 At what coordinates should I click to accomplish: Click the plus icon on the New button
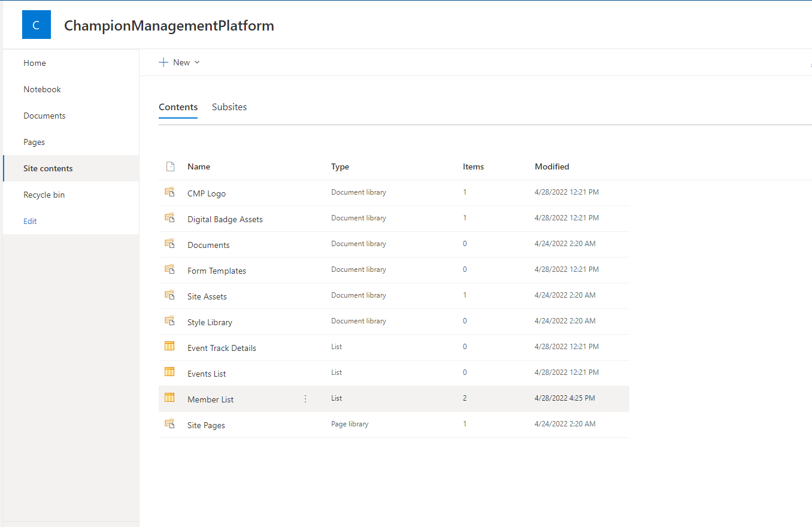164,62
